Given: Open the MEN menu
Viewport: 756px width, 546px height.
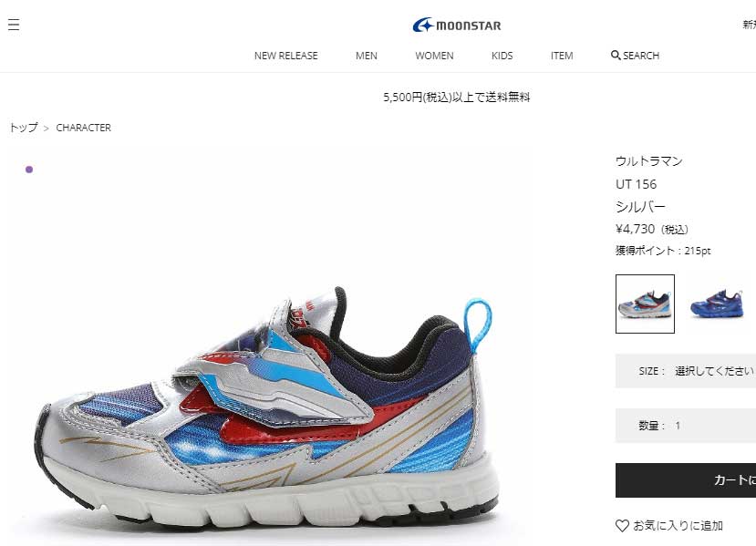Looking at the screenshot, I should pos(367,56).
